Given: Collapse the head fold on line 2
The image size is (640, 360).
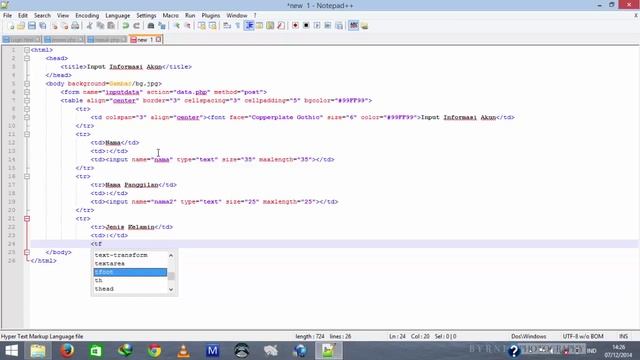Looking at the screenshot, I should 27,58.
